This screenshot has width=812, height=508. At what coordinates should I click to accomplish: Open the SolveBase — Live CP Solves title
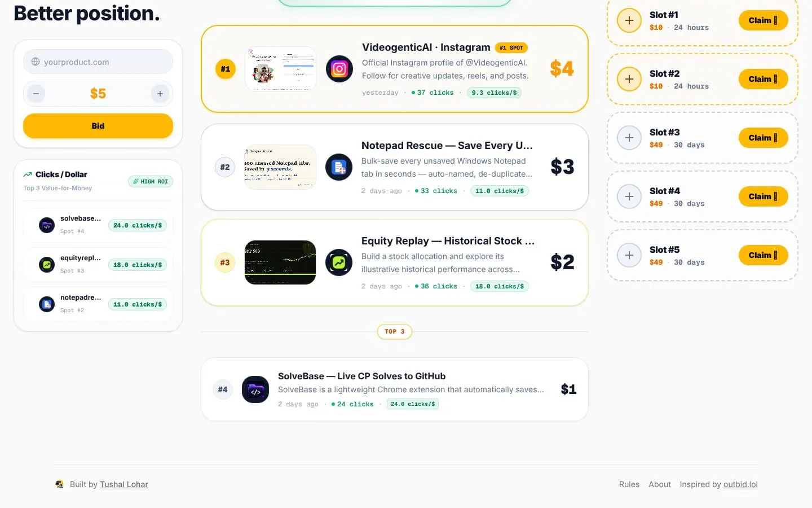[x=362, y=376]
